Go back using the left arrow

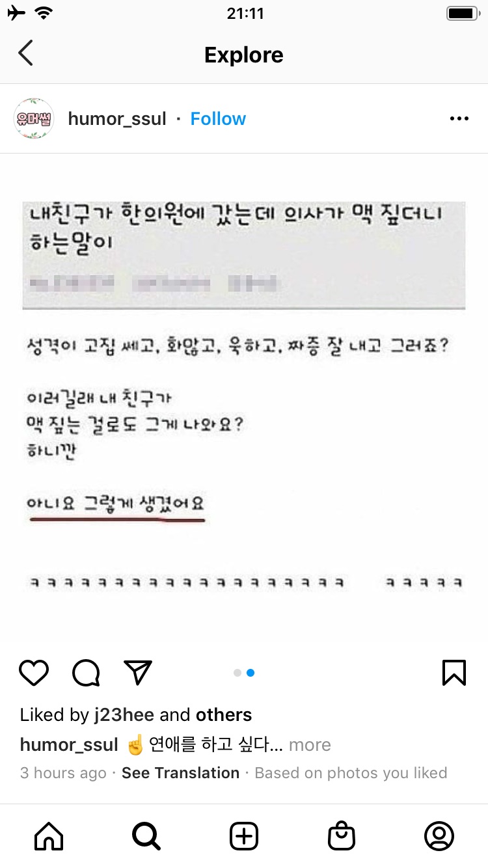(x=25, y=53)
